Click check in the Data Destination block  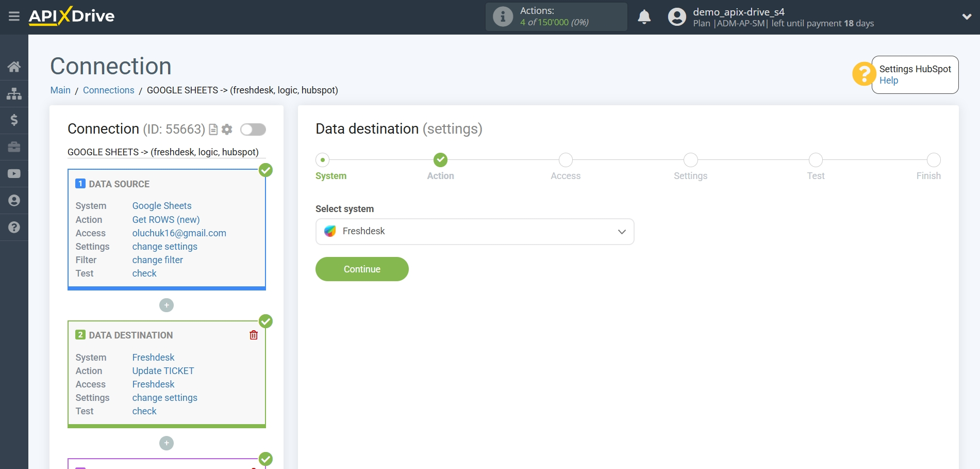(x=144, y=411)
